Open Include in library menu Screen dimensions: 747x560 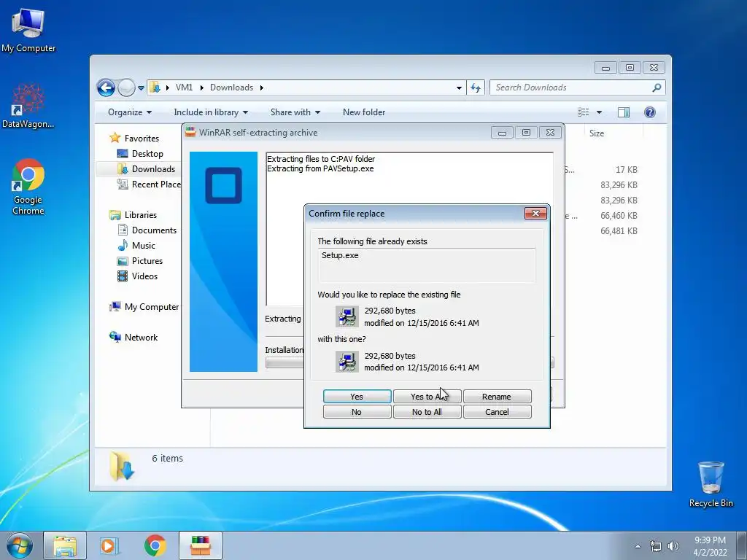click(x=211, y=112)
